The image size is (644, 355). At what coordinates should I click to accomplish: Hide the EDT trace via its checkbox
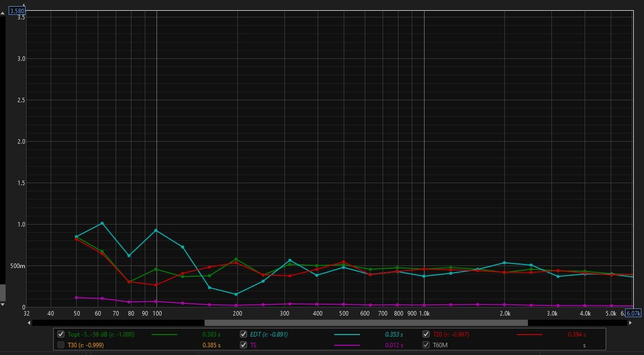point(243,335)
